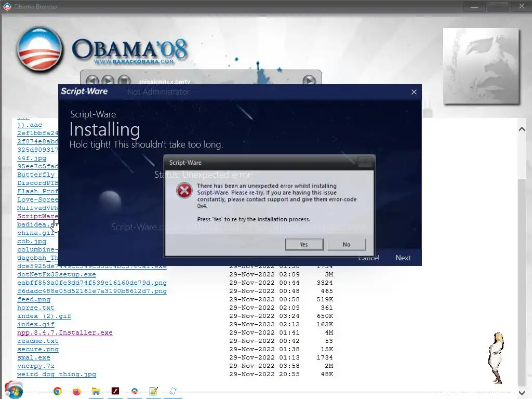This screenshot has width=532, height=399.
Task: Open Notepad++ from the taskbar
Action: 153,391
